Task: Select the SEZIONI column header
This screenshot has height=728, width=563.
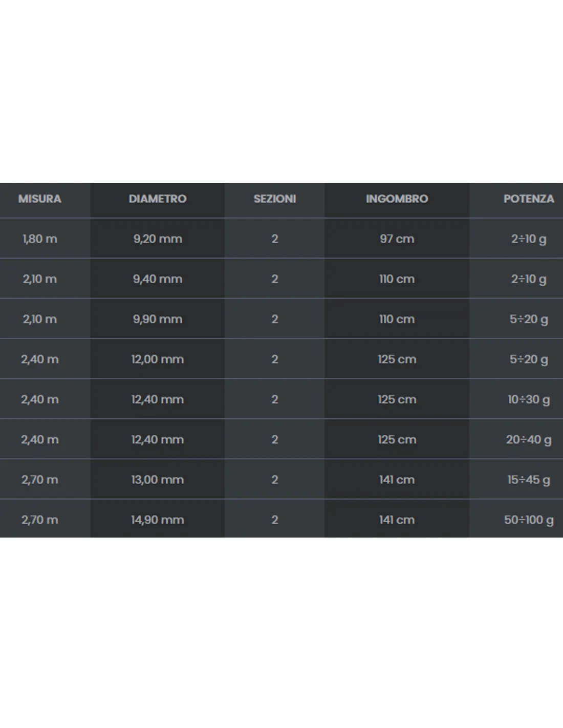Action: click(275, 199)
